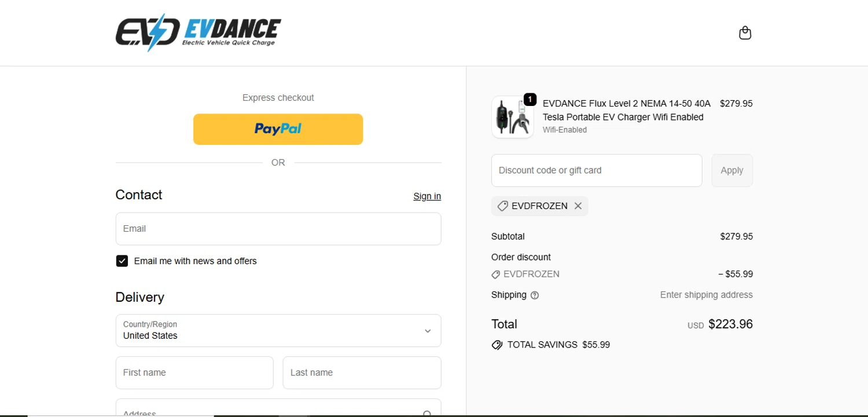The image size is (868, 417).
Task: Focus the Last name field
Action: 362,372
